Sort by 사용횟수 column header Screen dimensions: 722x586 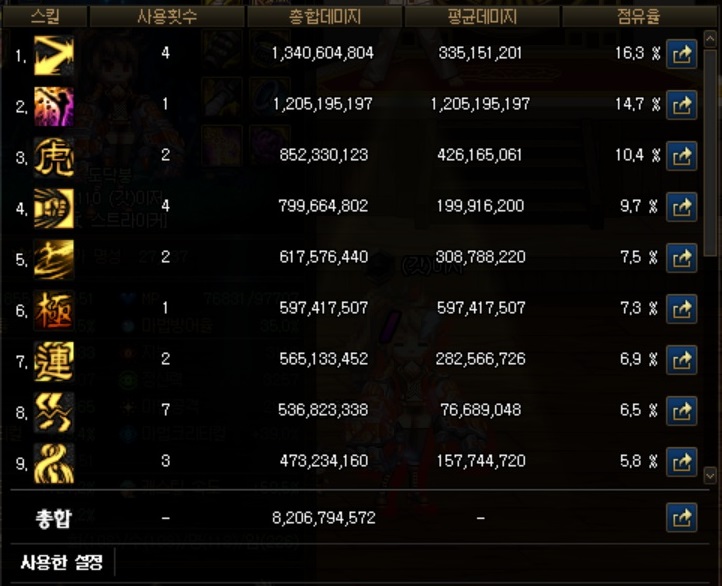(167, 17)
